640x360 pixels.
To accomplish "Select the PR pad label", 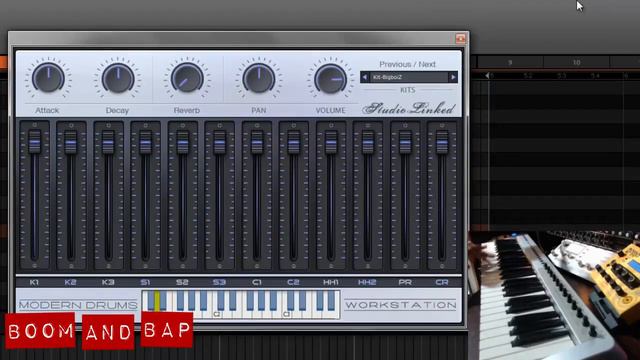I will pyautogui.click(x=405, y=282).
